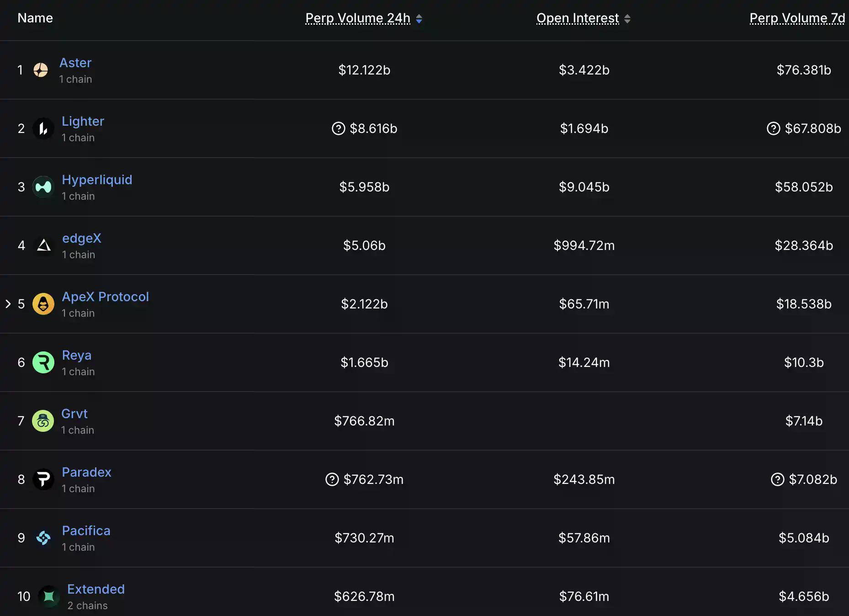Click the Grvt logo icon
Screen dimensions: 849x616
(x=43, y=421)
